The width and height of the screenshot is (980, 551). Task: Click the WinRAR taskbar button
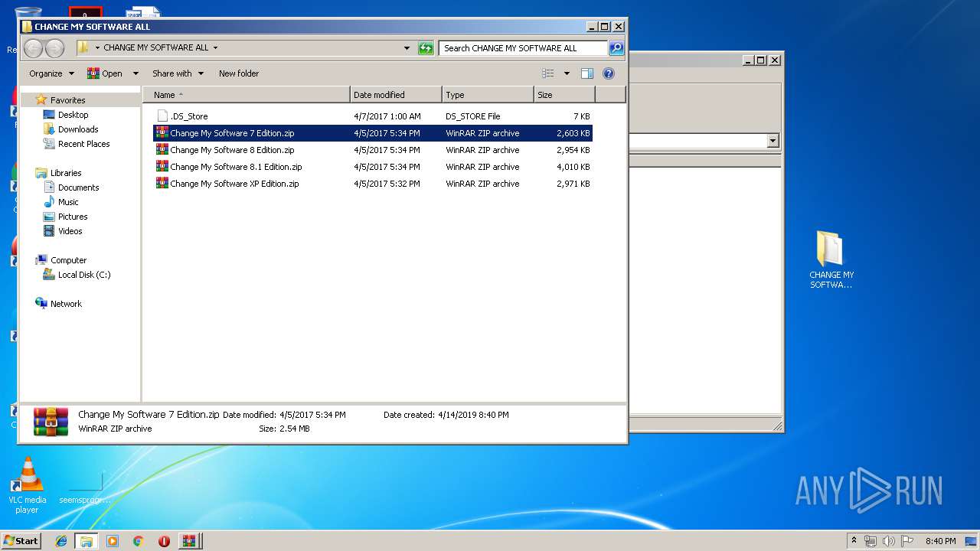pos(189,541)
